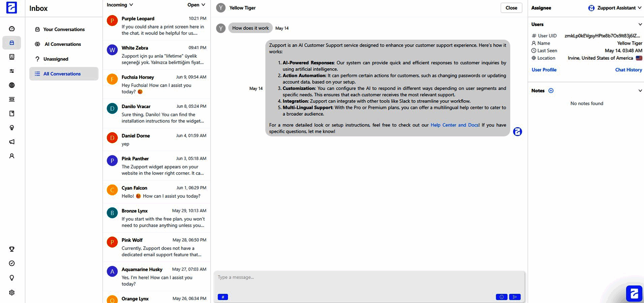Screen dimensions: 644x303
Task: Follow the Help Center and Docs link
Action: click(454, 125)
